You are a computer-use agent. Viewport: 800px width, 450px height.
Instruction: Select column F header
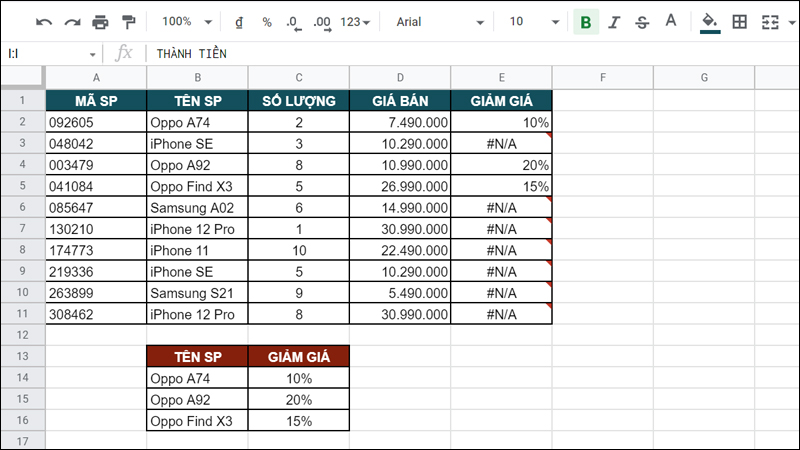[x=602, y=78]
